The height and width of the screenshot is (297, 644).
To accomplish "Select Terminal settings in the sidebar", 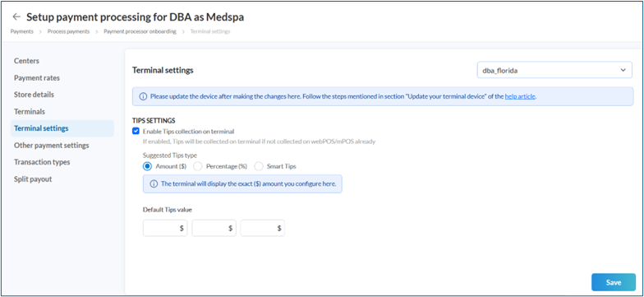I will coord(62,128).
